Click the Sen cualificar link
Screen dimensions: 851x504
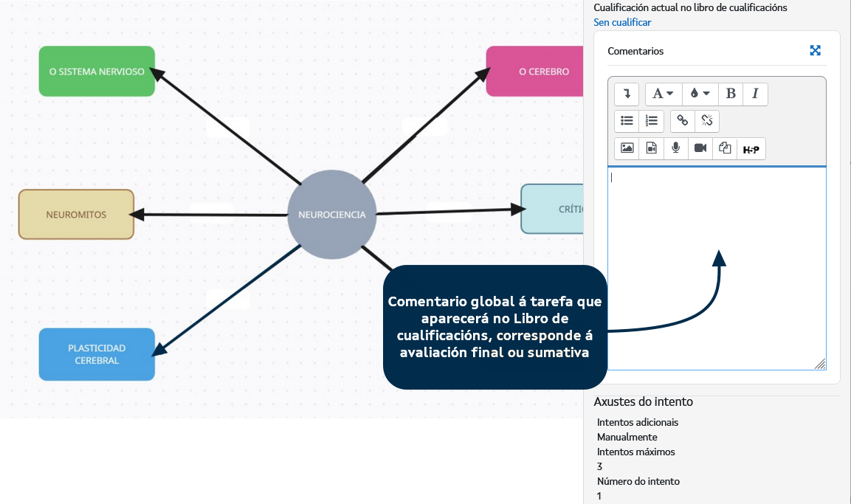(x=622, y=22)
